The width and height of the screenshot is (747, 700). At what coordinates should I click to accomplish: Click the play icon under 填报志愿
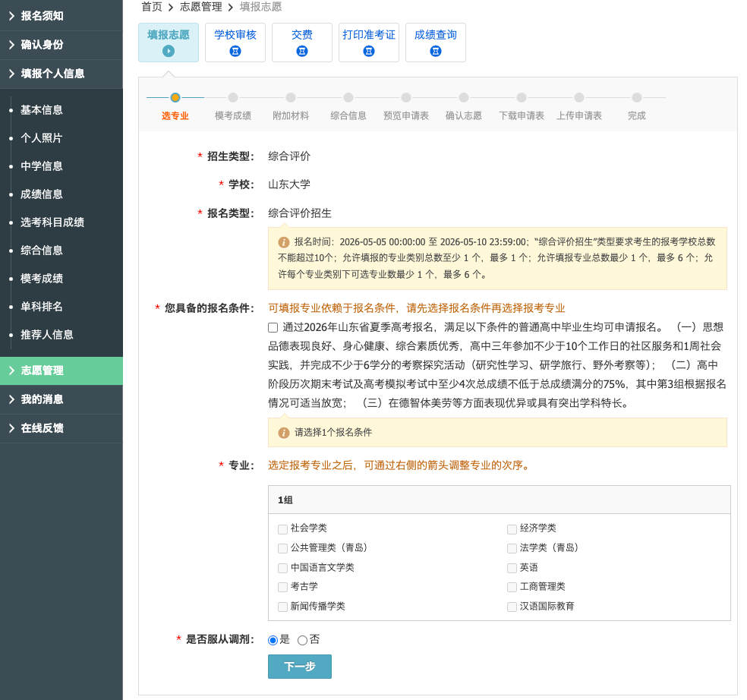point(169,51)
